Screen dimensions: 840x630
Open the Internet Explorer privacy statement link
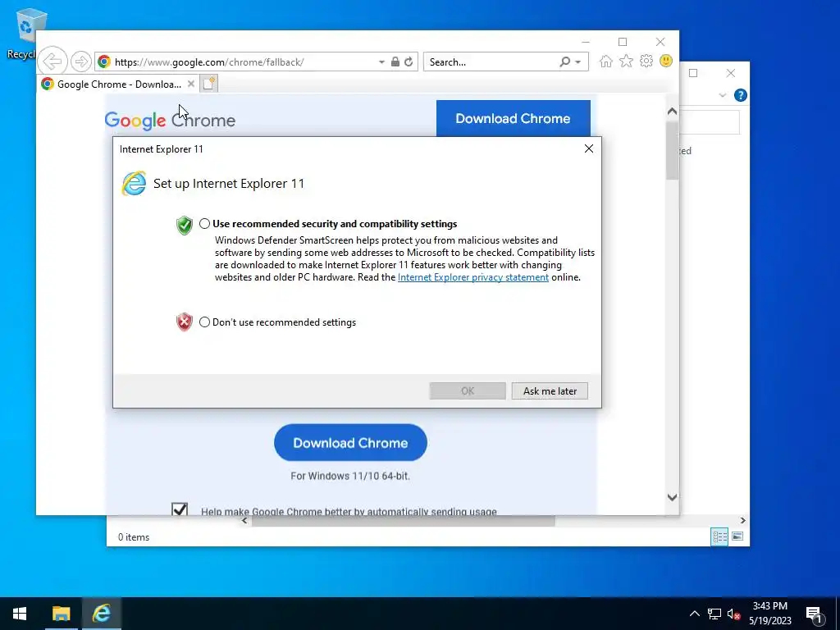(473, 277)
